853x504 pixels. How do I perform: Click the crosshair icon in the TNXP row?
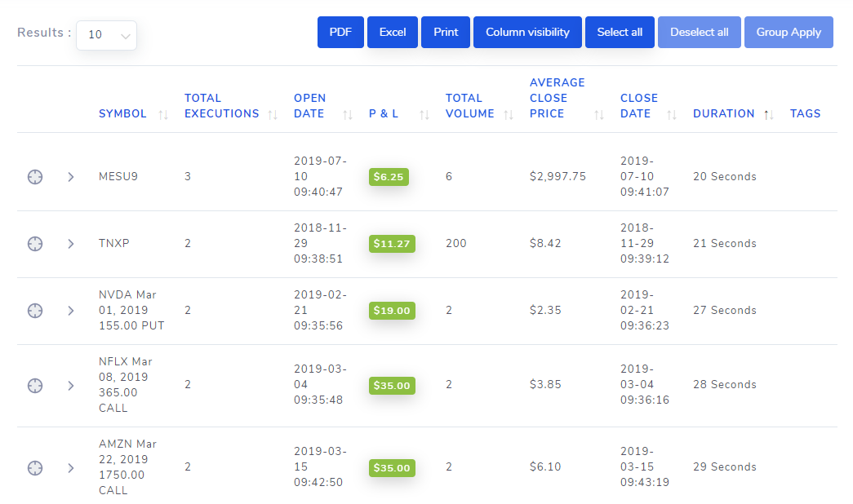(x=35, y=244)
